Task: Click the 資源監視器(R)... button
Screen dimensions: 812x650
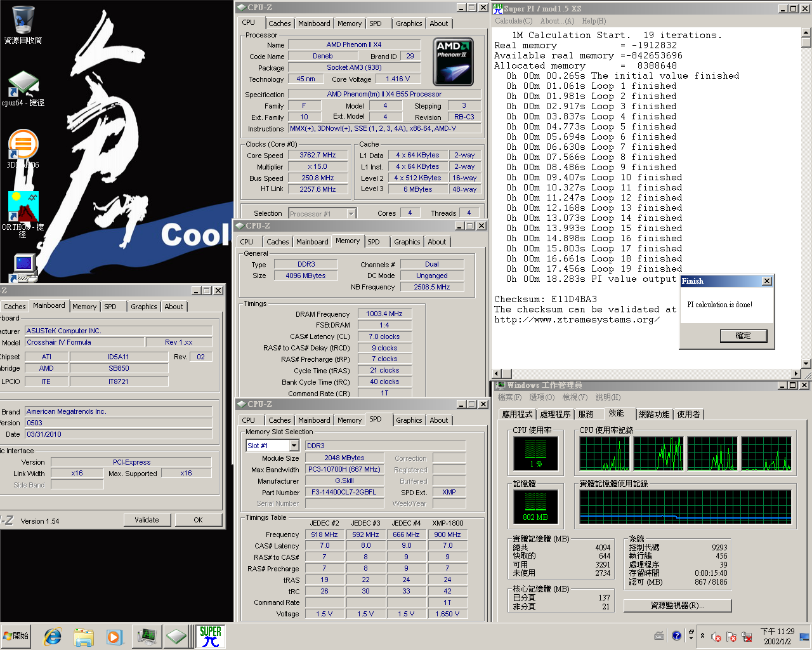Action: (x=678, y=606)
